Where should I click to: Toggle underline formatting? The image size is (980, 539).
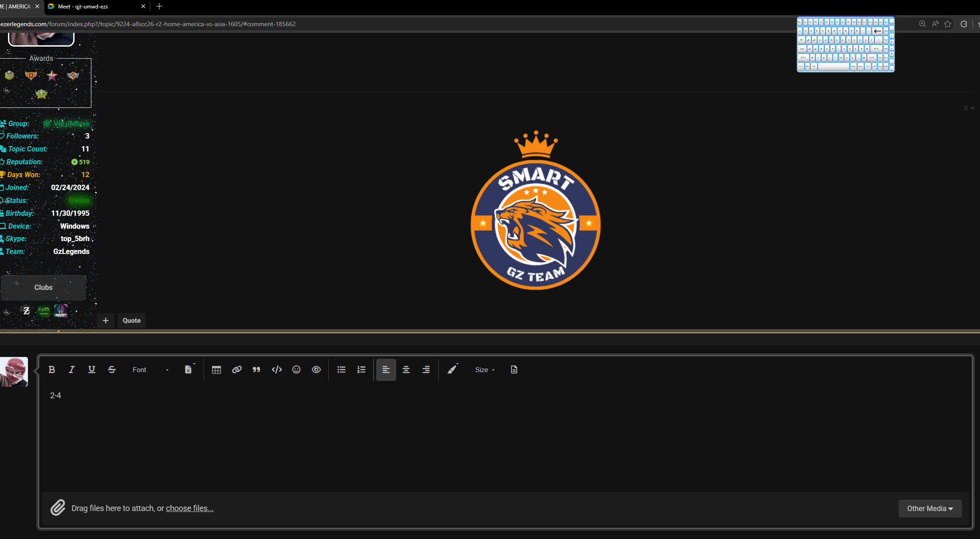point(92,369)
